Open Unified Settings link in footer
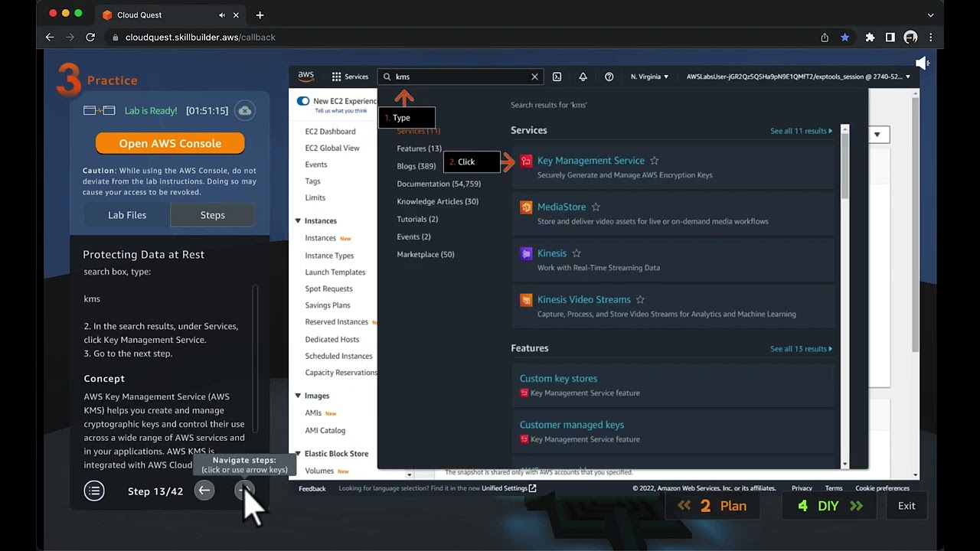The height and width of the screenshot is (551, 980). pos(508,488)
